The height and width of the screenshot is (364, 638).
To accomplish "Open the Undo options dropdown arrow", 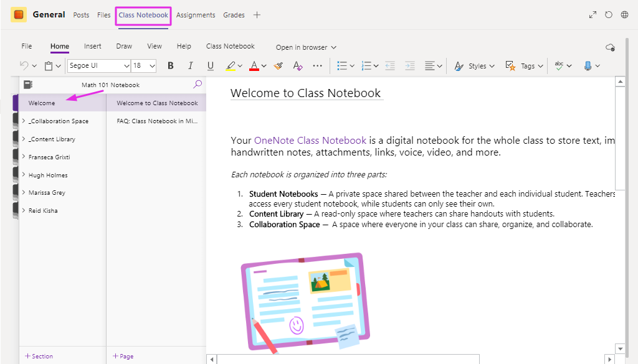I will pos(34,66).
